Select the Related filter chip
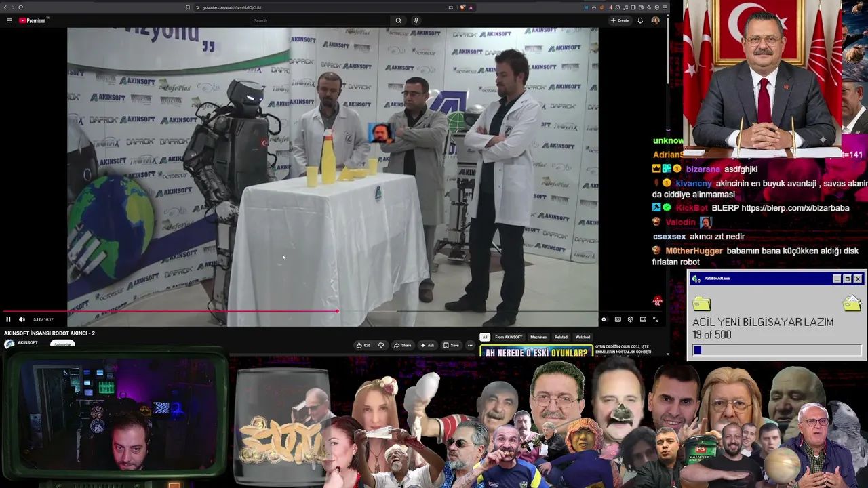 pyautogui.click(x=561, y=337)
